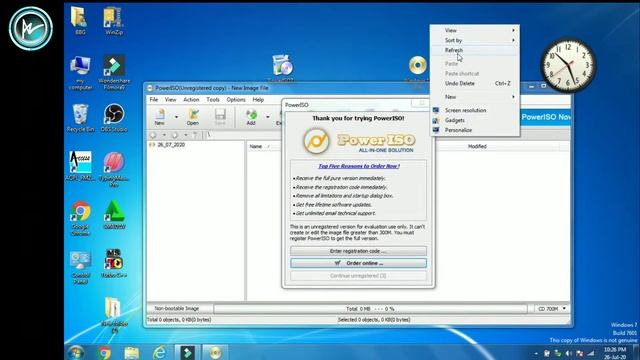Open Internet Explorer from the taskbar
The height and width of the screenshot is (360, 640).
click(160, 353)
